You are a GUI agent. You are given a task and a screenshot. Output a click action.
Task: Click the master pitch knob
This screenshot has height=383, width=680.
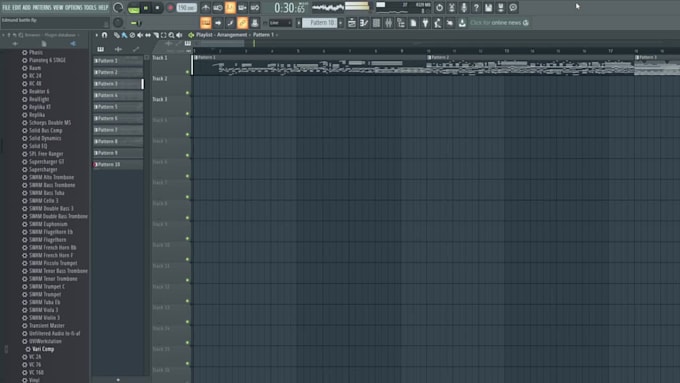(x=118, y=23)
